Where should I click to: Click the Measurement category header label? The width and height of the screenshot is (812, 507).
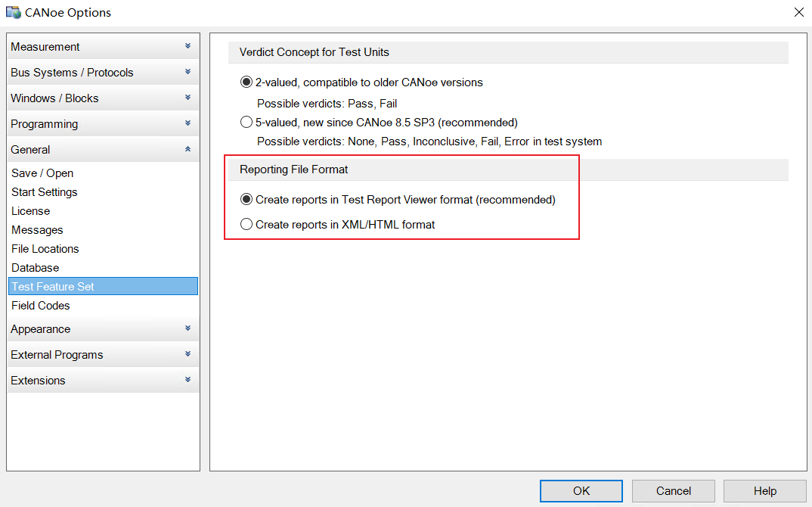point(45,47)
